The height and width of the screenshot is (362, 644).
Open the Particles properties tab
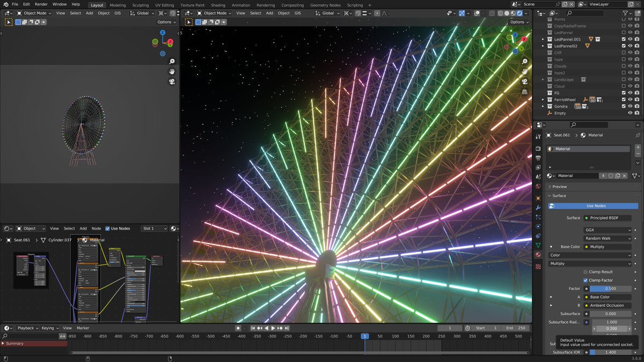coord(538,217)
